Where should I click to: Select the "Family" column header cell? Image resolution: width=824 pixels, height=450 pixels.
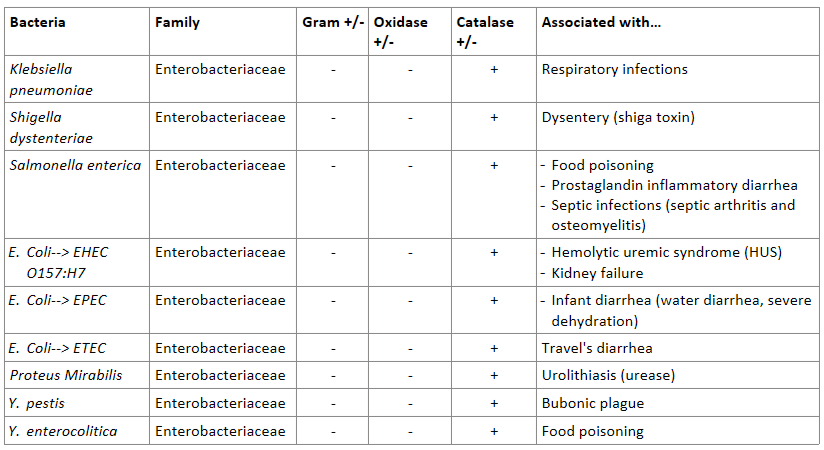tap(177, 22)
